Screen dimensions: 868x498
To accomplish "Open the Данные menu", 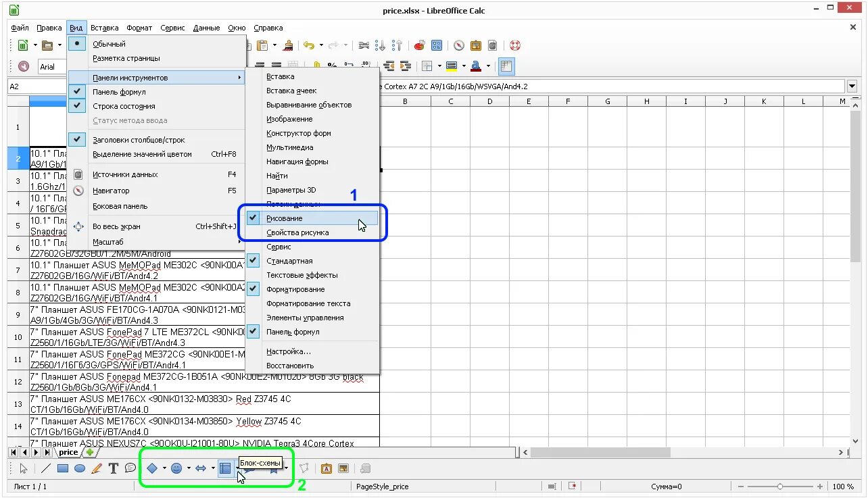I will pyautogui.click(x=206, y=28).
